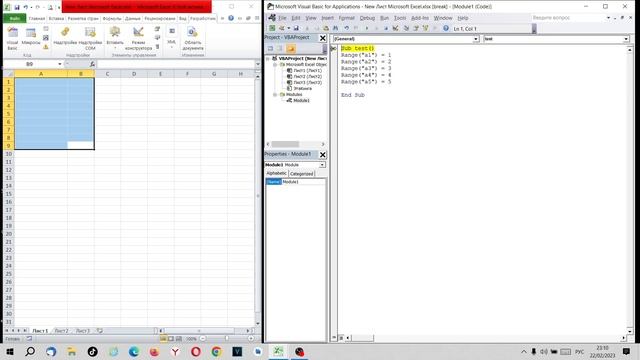
Task: Open the VBA help question mark icon
Action: [x=446, y=28]
